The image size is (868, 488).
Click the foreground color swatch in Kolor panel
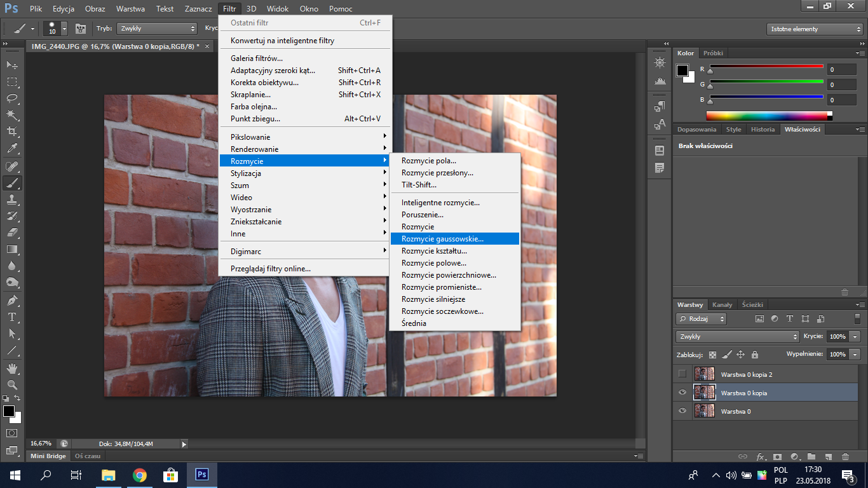tap(682, 70)
